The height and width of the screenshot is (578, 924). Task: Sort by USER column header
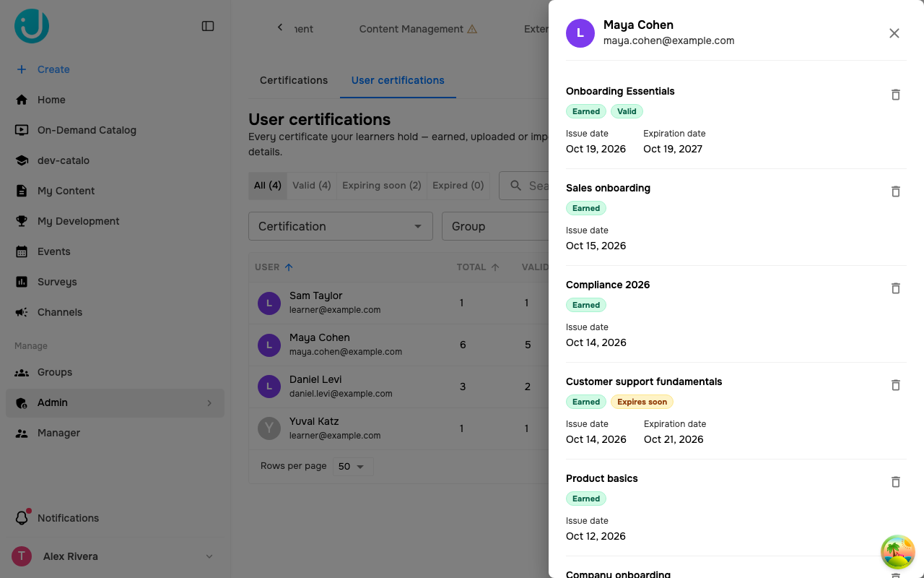tap(274, 267)
